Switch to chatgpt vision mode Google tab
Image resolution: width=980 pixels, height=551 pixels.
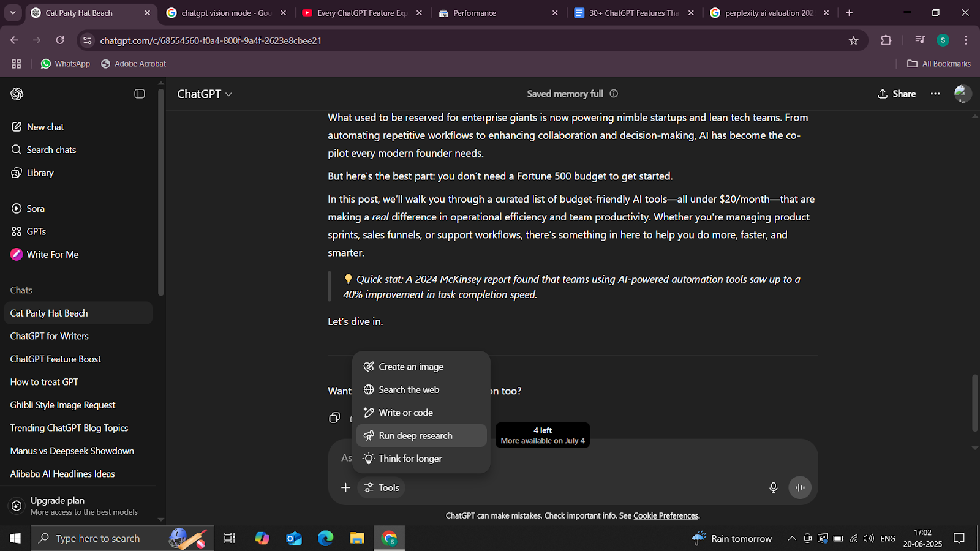(x=227, y=13)
